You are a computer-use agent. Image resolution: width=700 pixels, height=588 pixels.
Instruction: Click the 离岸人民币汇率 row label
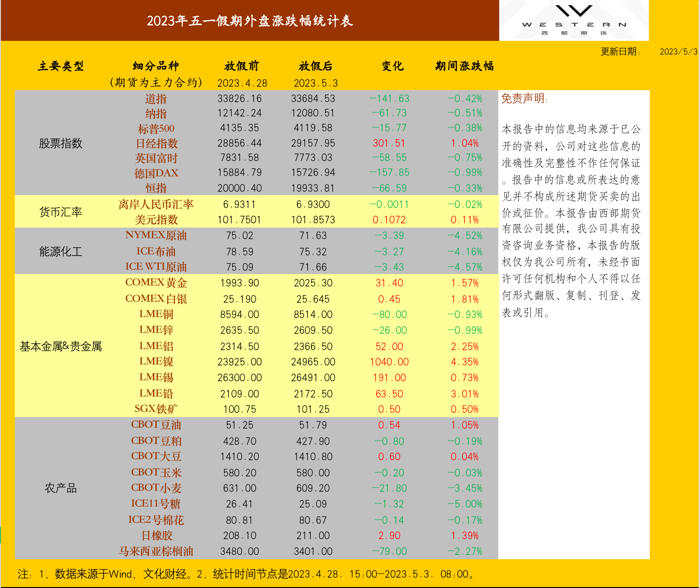coord(156,204)
